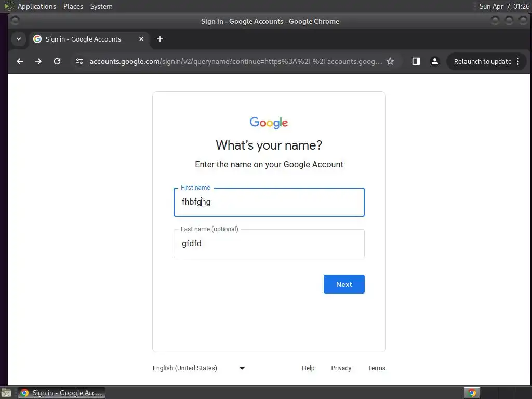
Task: View site information icon in address bar
Action: (x=79, y=61)
